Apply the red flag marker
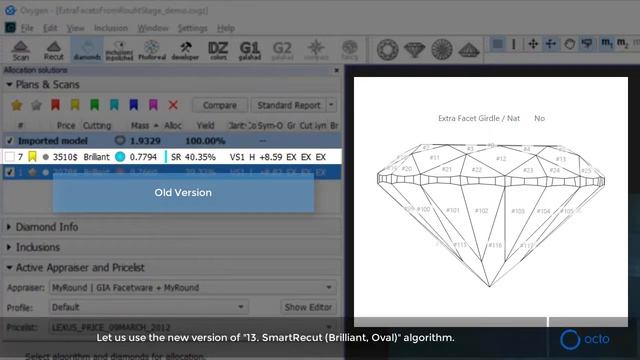This screenshot has width=640, height=360. pos(56,105)
